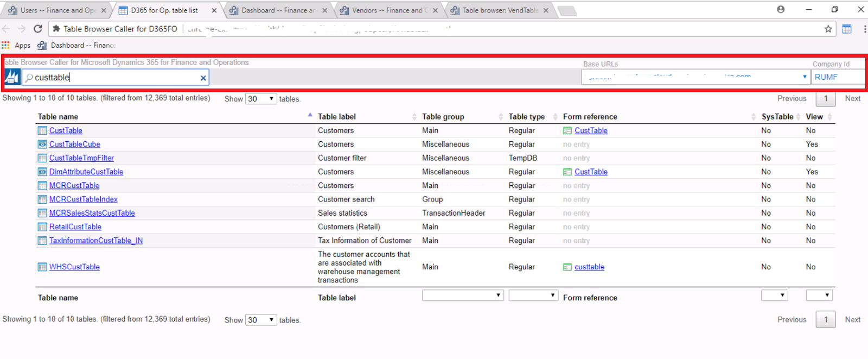This screenshot has height=359, width=868.
Task: Click the table icon next to TaxInformationCustTable_IN
Action: [x=42, y=241]
